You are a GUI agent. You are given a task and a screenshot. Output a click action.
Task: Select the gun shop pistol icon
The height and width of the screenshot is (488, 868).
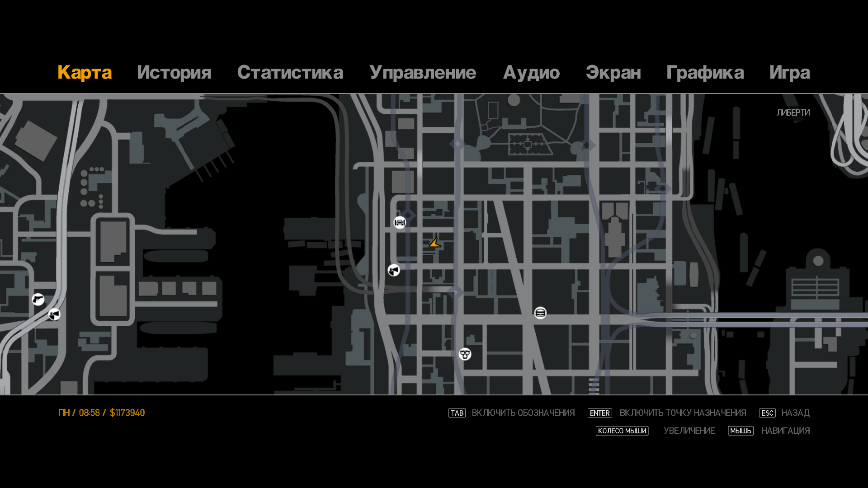[x=38, y=299]
